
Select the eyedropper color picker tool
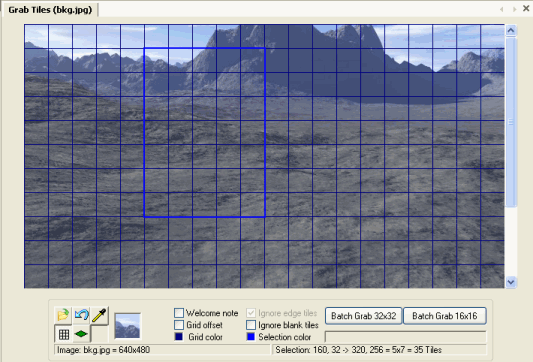[x=100, y=315]
